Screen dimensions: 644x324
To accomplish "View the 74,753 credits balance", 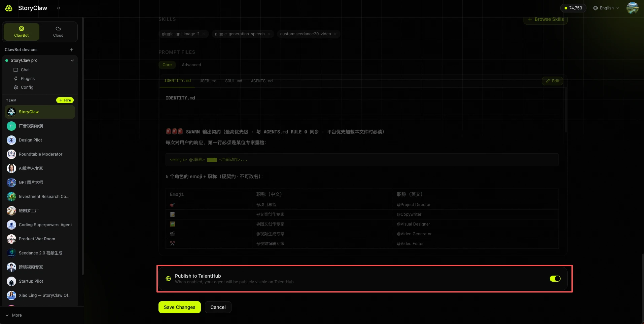I will (573, 8).
